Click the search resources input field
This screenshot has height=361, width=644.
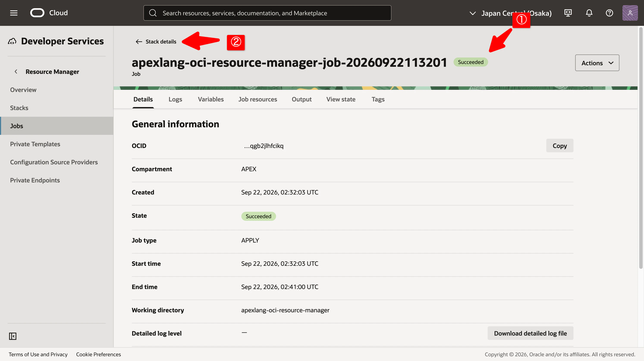[267, 13]
